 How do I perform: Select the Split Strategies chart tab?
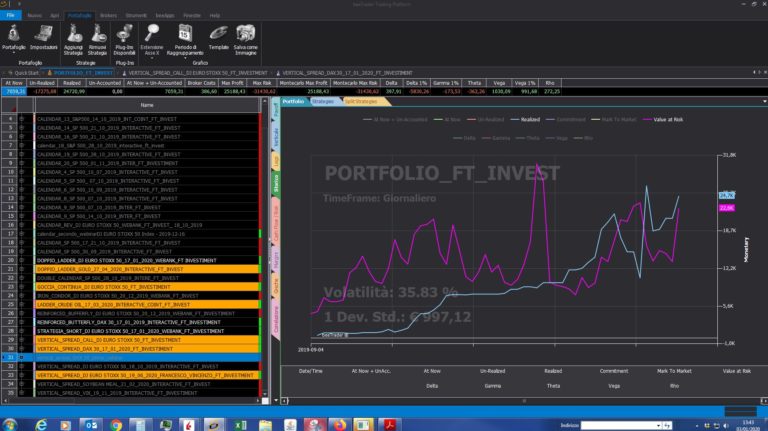[361, 101]
